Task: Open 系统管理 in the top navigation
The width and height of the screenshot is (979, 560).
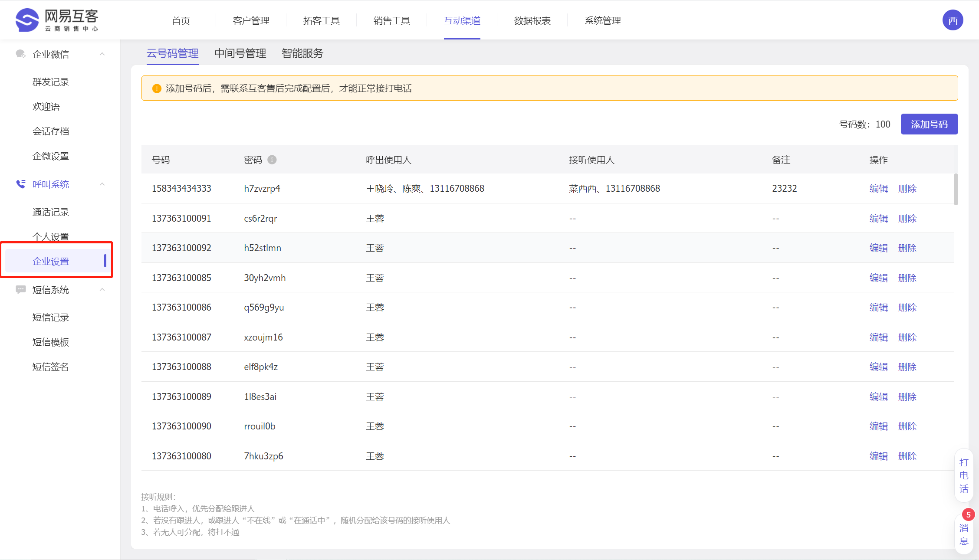Action: click(603, 21)
